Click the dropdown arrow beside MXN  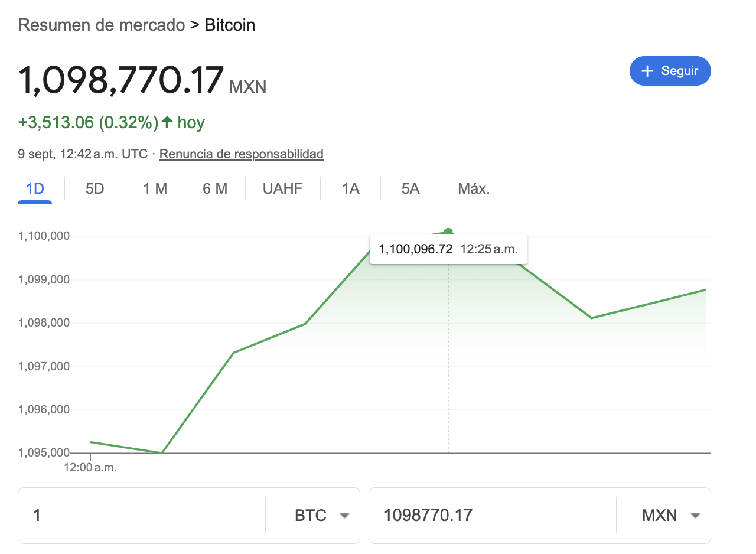pyautogui.click(x=695, y=516)
